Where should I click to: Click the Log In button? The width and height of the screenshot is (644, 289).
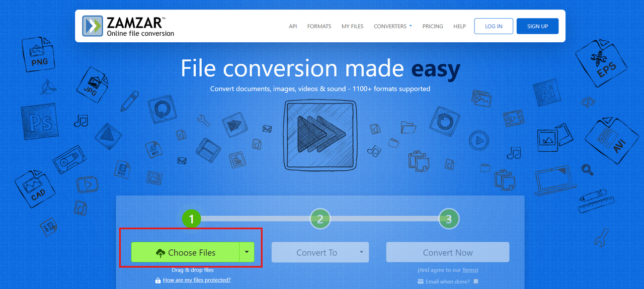coord(494,26)
